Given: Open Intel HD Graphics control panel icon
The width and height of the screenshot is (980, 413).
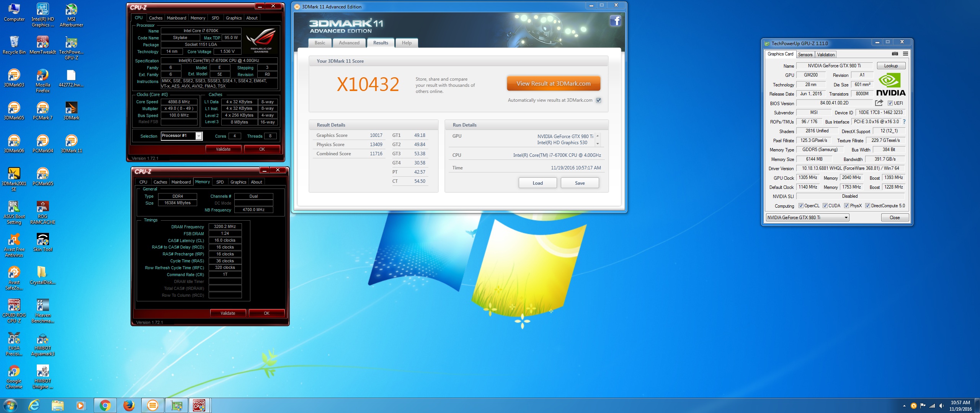Looking at the screenshot, I should [x=42, y=15].
